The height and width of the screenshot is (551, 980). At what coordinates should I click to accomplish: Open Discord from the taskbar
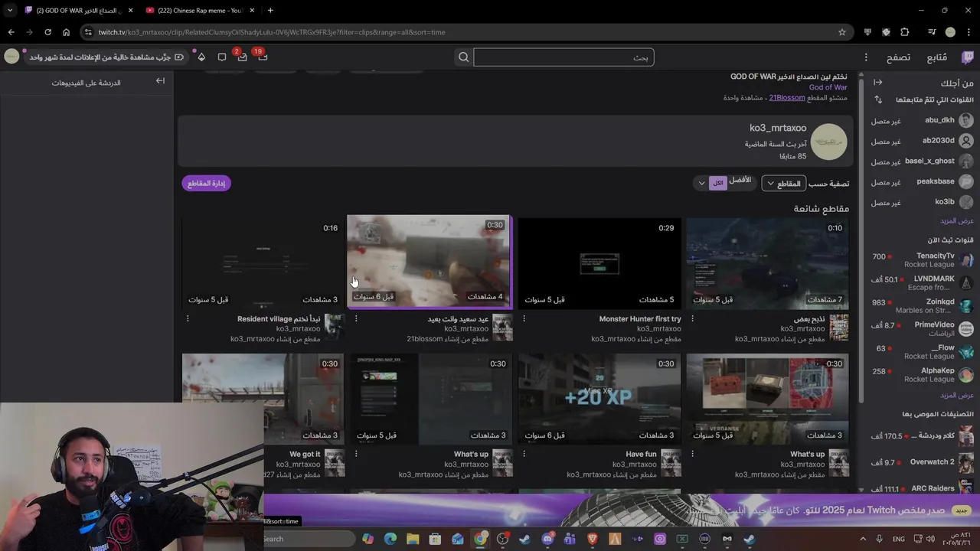click(x=547, y=539)
